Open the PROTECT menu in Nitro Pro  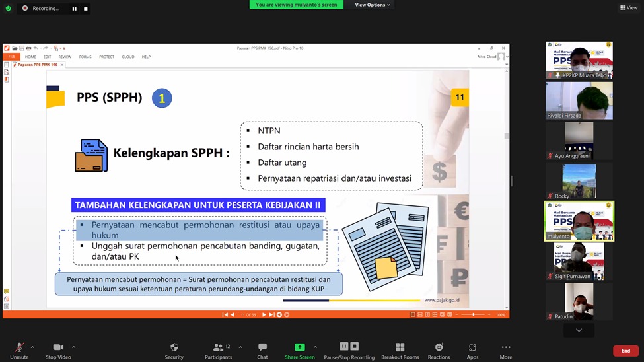(x=106, y=57)
